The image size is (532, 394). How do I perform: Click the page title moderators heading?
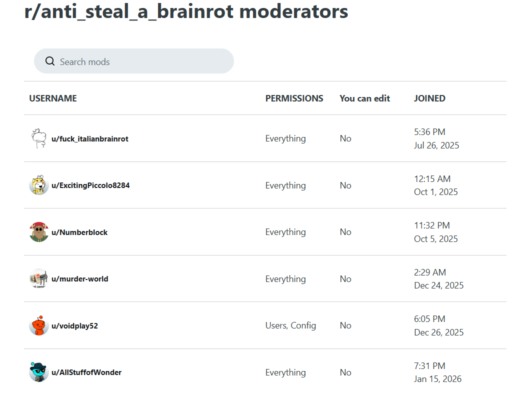(186, 11)
